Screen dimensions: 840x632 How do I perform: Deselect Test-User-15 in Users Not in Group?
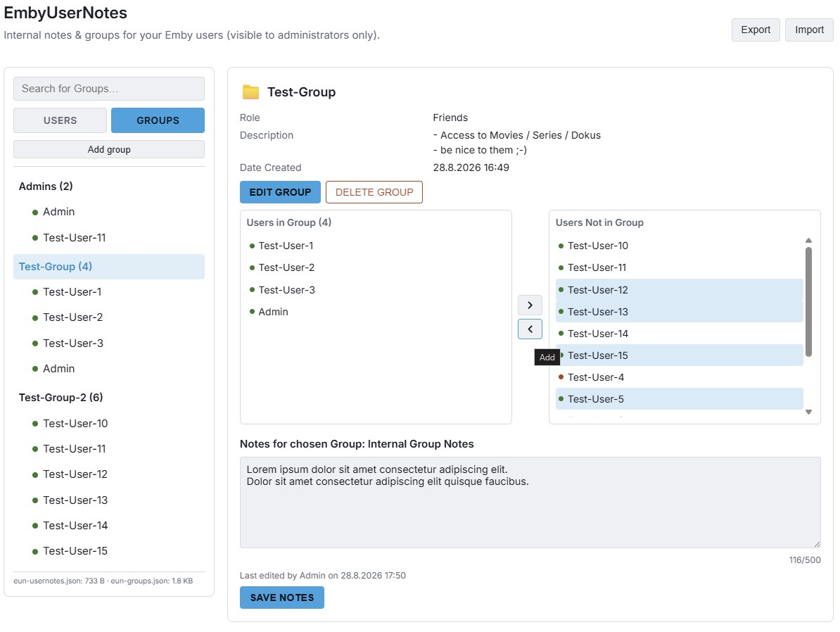click(x=680, y=355)
